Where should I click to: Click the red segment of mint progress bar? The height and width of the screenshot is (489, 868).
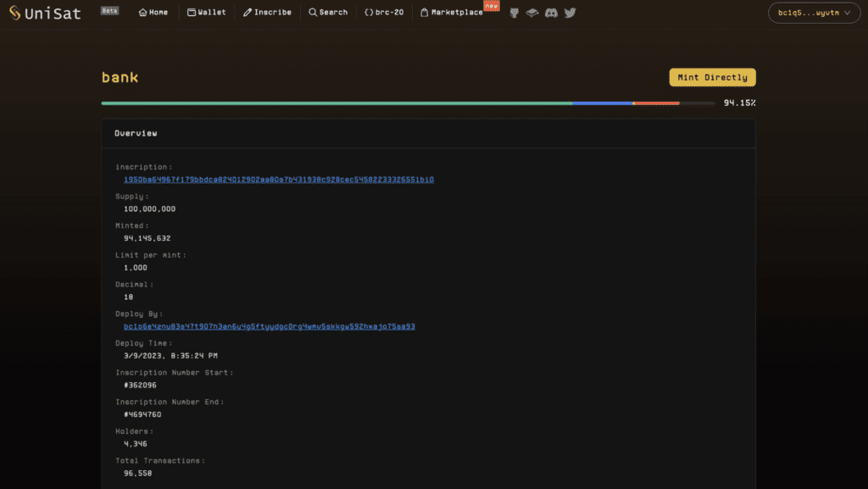657,103
